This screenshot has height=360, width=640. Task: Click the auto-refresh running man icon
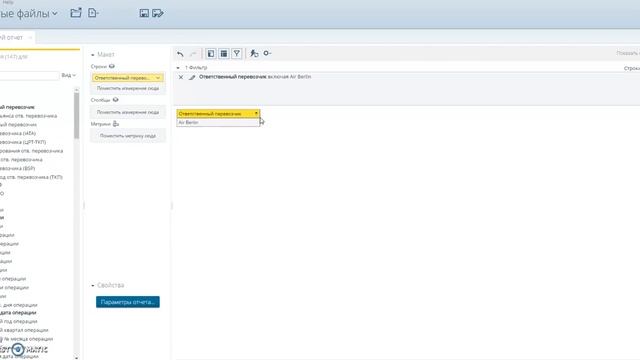pos(254,53)
